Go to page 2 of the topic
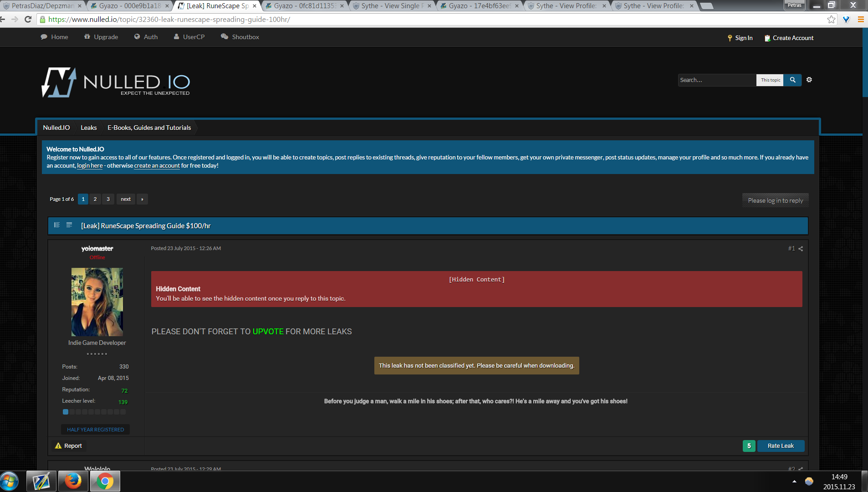 coord(95,199)
